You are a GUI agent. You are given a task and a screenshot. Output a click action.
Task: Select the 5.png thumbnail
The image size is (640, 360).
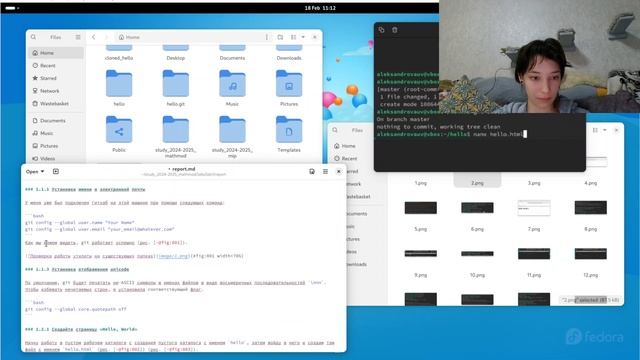[x=420, y=208]
